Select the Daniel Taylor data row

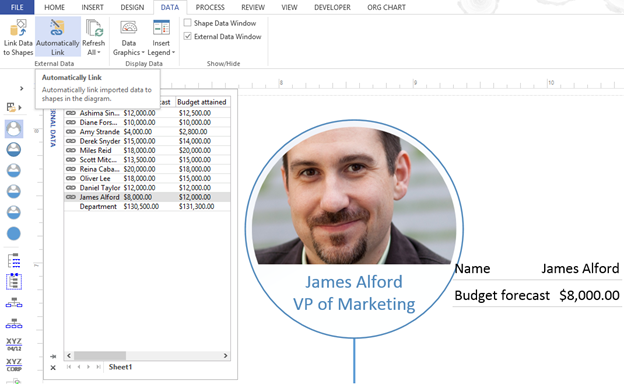(147, 188)
